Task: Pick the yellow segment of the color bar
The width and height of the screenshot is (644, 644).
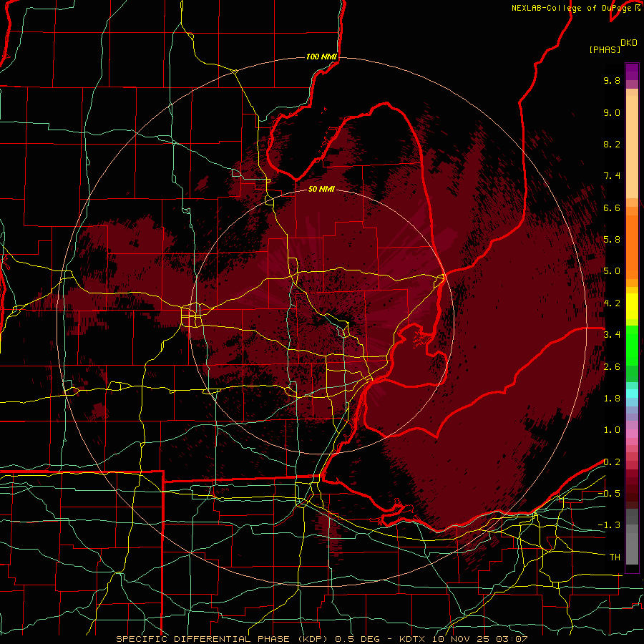Action: coord(632,306)
